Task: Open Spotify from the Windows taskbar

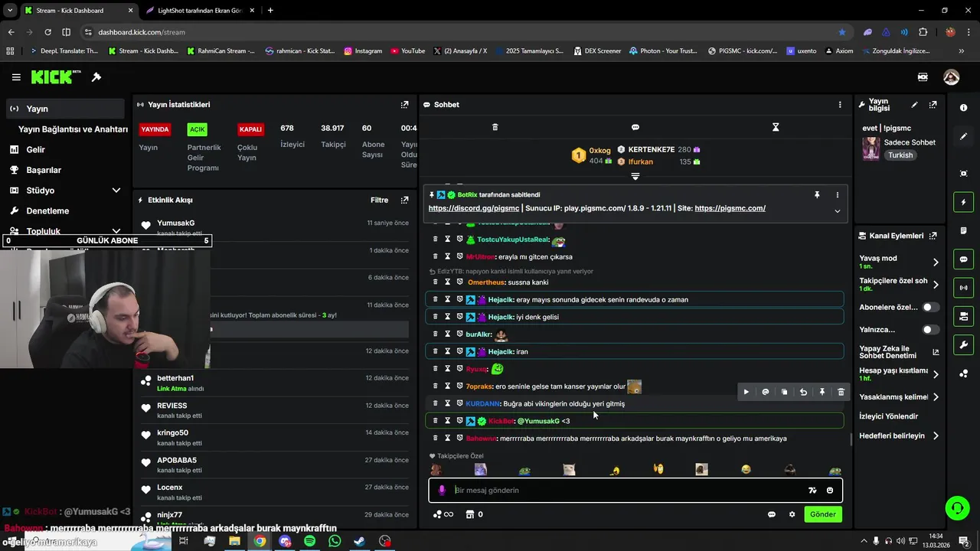Action: click(x=309, y=541)
